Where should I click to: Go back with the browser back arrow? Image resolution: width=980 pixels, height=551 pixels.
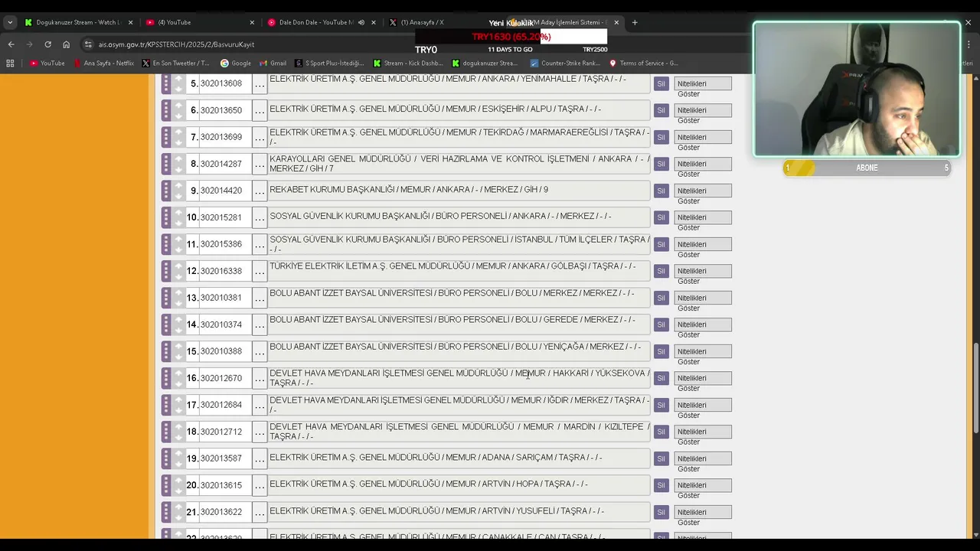tap(11, 44)
